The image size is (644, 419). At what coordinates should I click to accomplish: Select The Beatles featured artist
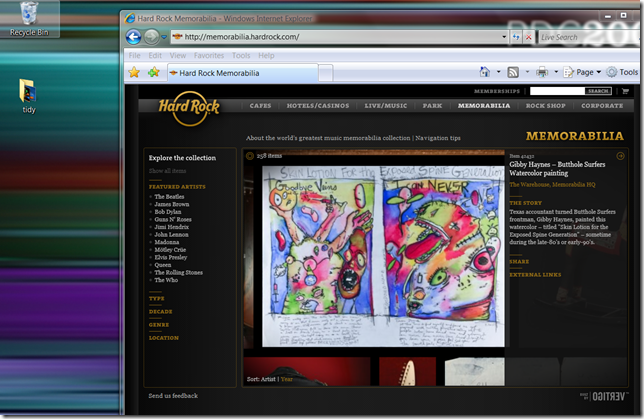pyautogui.click(x=169, y=197)
